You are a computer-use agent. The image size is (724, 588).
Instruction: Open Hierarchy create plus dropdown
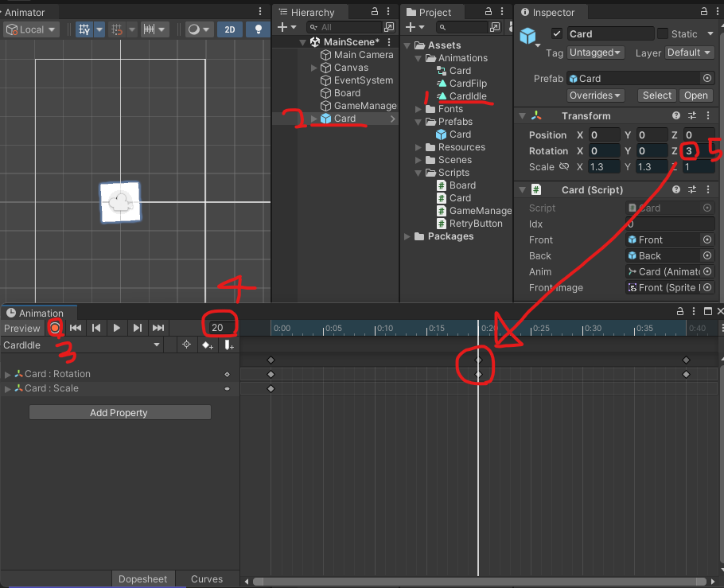(x=286, y=27)
